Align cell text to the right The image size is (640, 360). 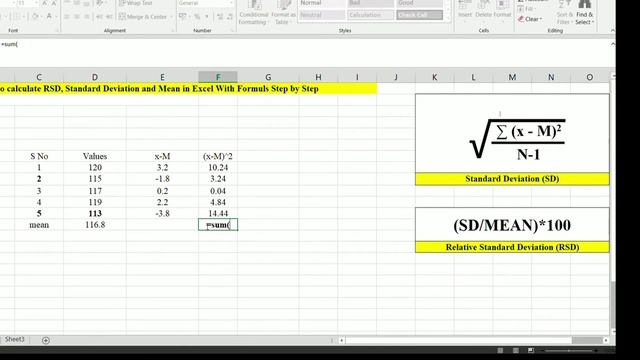tap(87, 16)
